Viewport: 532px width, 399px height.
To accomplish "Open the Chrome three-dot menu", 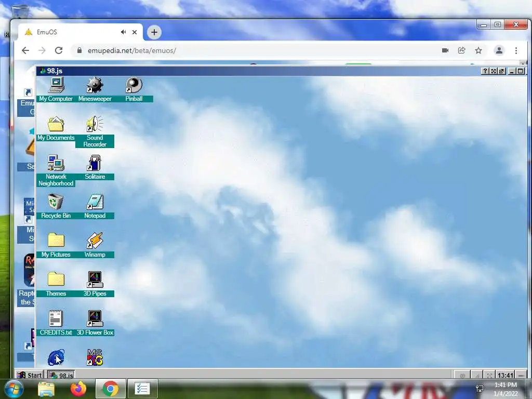I will point(516,50).
